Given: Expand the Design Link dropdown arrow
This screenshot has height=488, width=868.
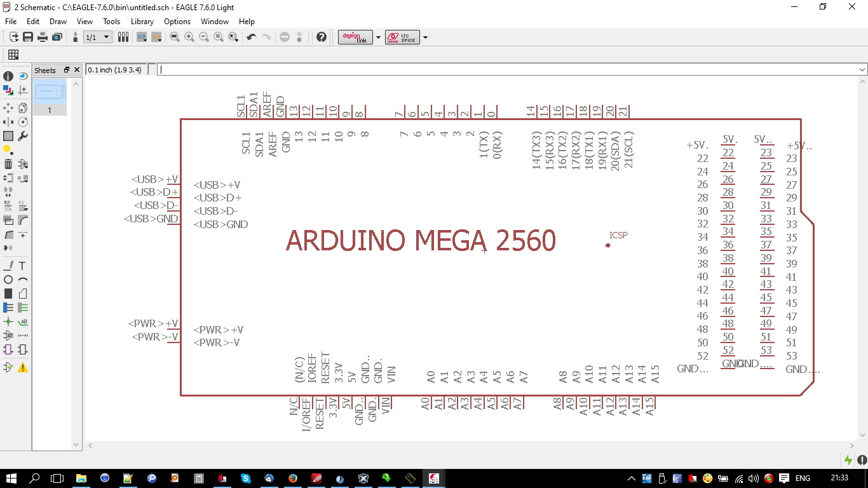Looking at the screenshot, I should pos(379,37).
